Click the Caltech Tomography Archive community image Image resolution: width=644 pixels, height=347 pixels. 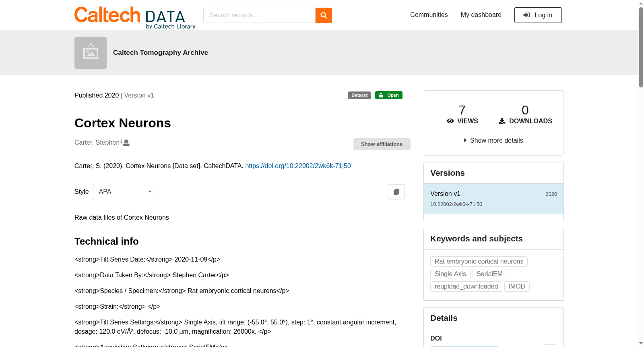pos(91,53)
